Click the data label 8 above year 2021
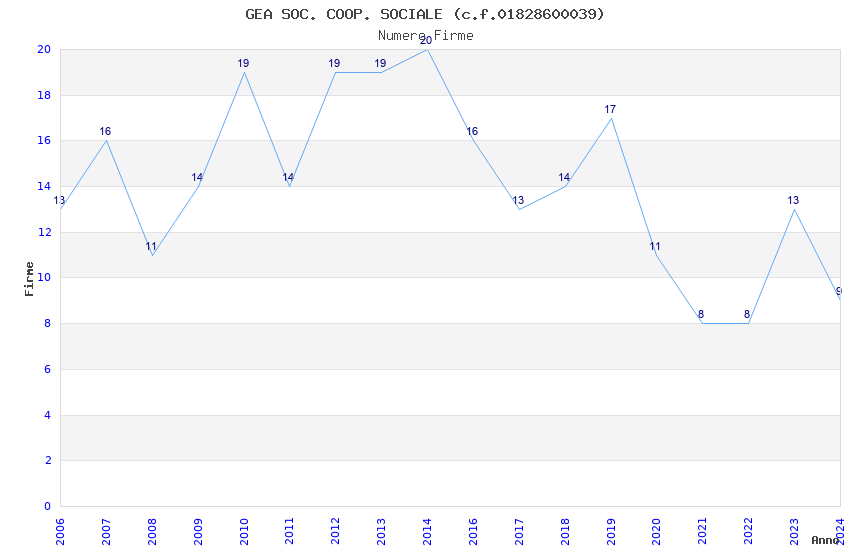Screen dimensions: 850x550 click(701, 314)
